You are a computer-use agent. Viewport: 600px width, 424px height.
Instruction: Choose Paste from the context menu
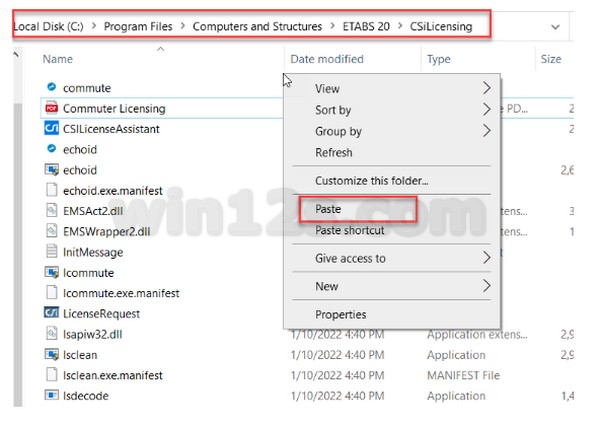391,209
